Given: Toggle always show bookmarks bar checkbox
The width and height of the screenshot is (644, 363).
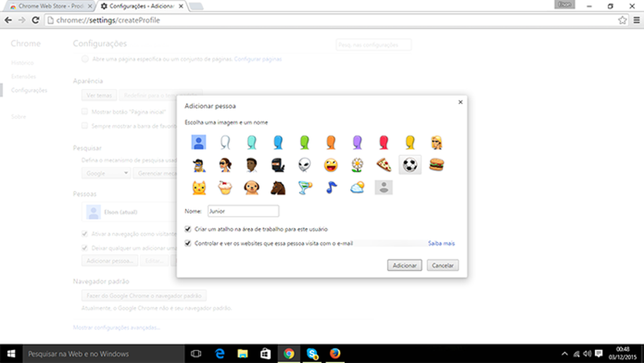Looking at the screenshot, I should pyautogui.click(x=84, y=125).
